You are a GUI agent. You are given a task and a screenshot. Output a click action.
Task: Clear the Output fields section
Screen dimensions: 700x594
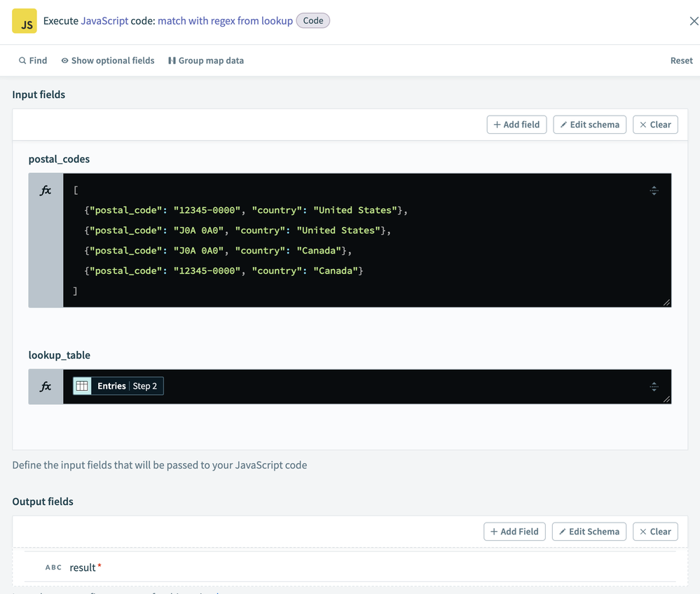(655, 532)
